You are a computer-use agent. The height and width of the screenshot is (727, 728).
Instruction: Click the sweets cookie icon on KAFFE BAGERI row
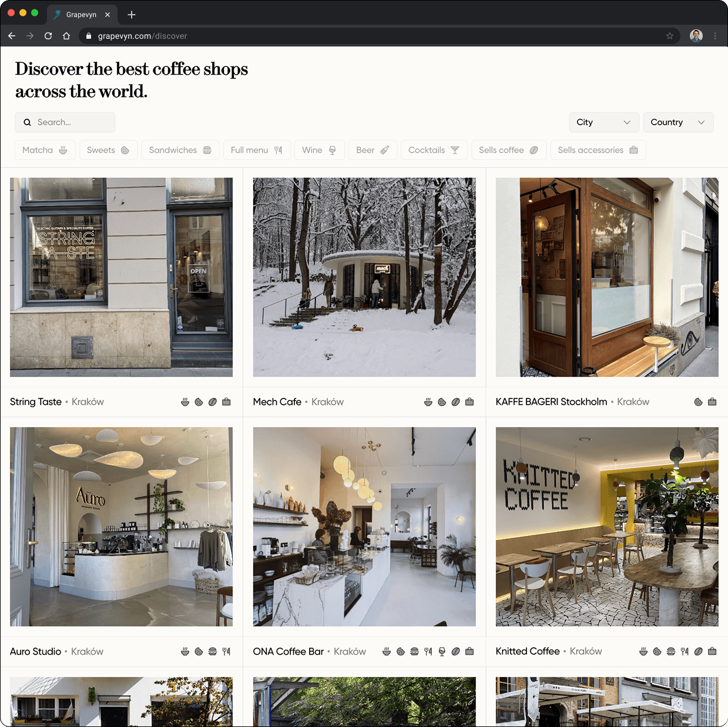point(699,402)
